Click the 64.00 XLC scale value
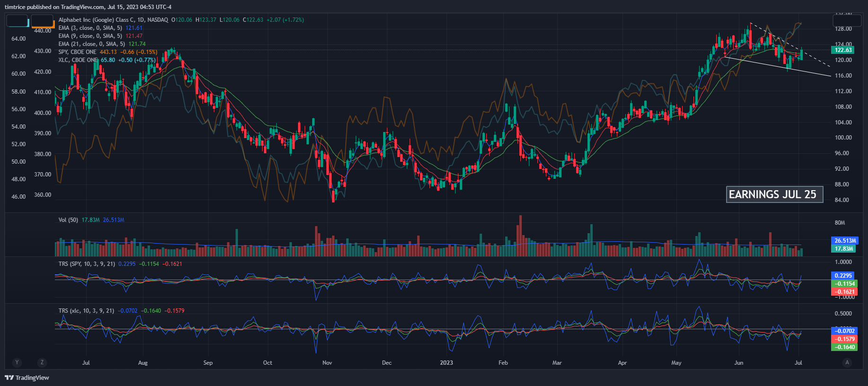868x386 pixels. pos(18,39)
